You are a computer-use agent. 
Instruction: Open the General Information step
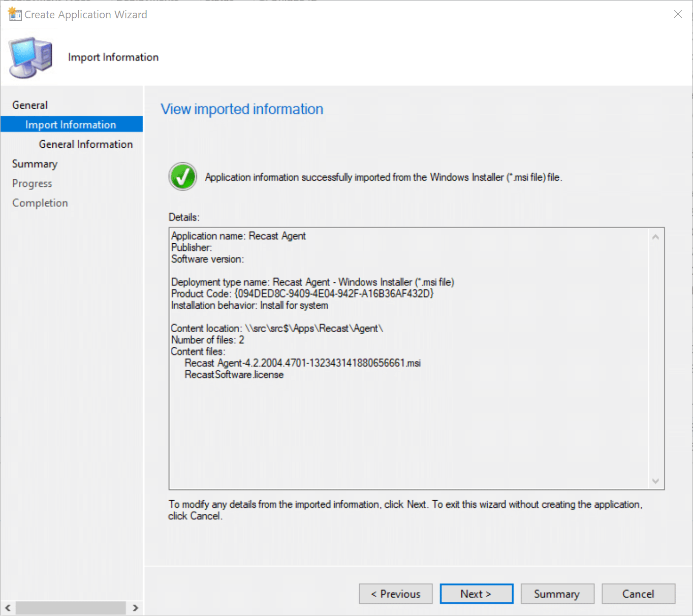click(x=85, y=144)
